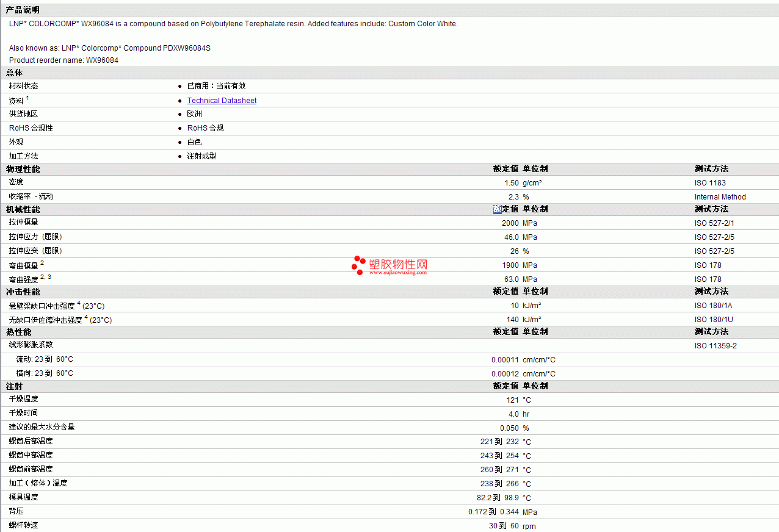Click the ISO 180/1U test method
This screenshot has width=779, height=532.
click(x=714, y=320)
